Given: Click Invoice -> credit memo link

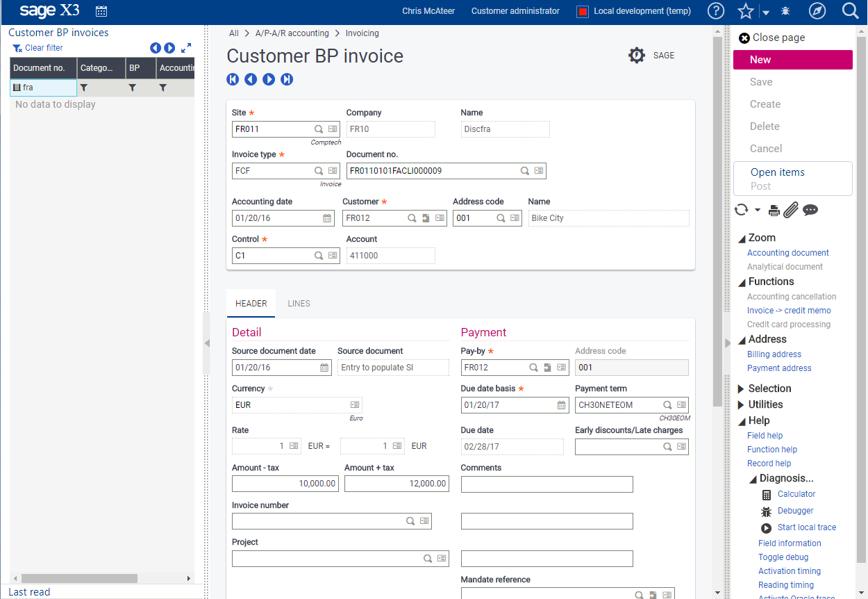Looking at the screenshot, I should [789, 311].
